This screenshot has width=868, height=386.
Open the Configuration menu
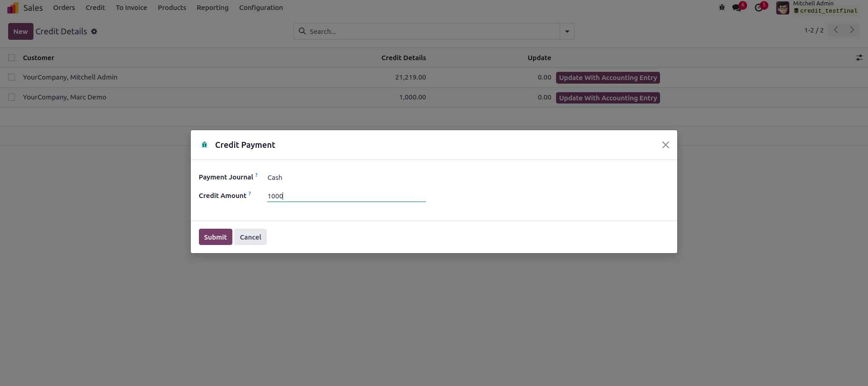pyautogui.click(x=261, y=8)
